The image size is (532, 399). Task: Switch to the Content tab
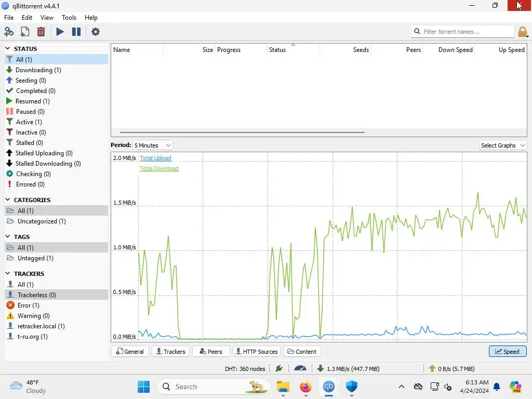coord(302,352)
